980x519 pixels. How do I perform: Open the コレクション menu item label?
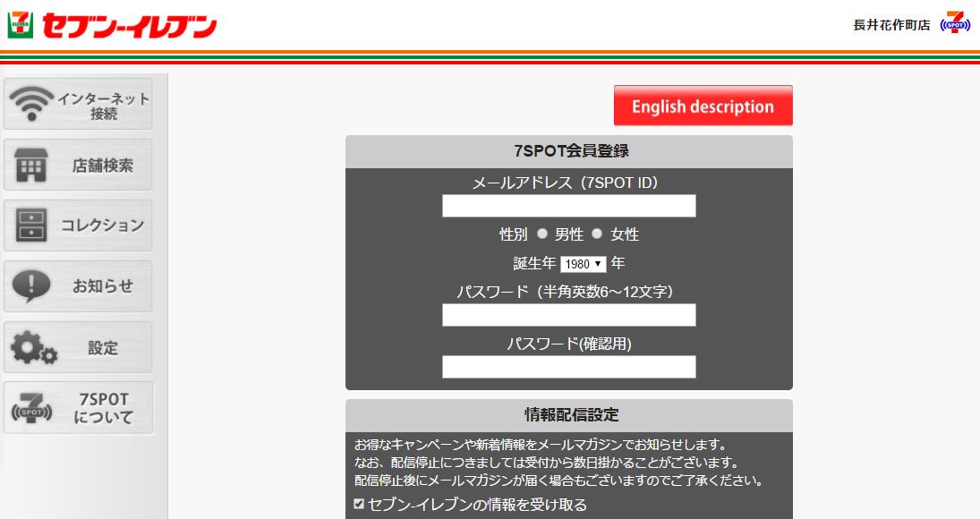[102, 225]
